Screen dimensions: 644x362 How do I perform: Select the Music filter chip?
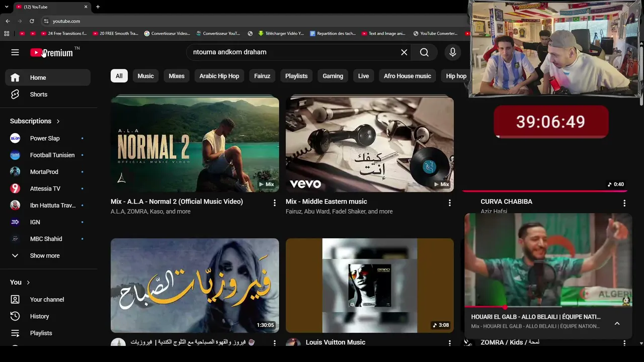[x=145, y=76]
